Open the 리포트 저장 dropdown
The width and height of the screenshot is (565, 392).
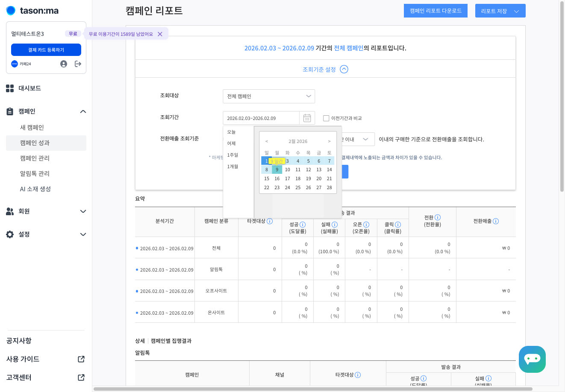(500, 11)
